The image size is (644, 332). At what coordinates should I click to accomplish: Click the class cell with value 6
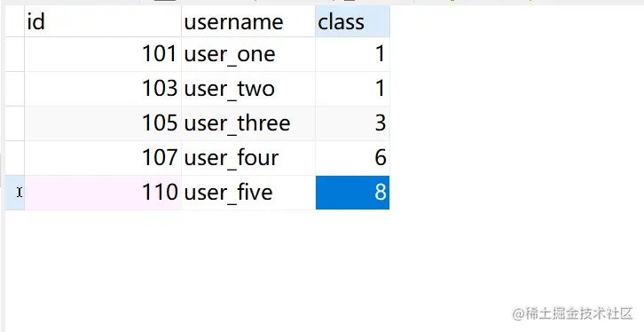coord(352,158)
